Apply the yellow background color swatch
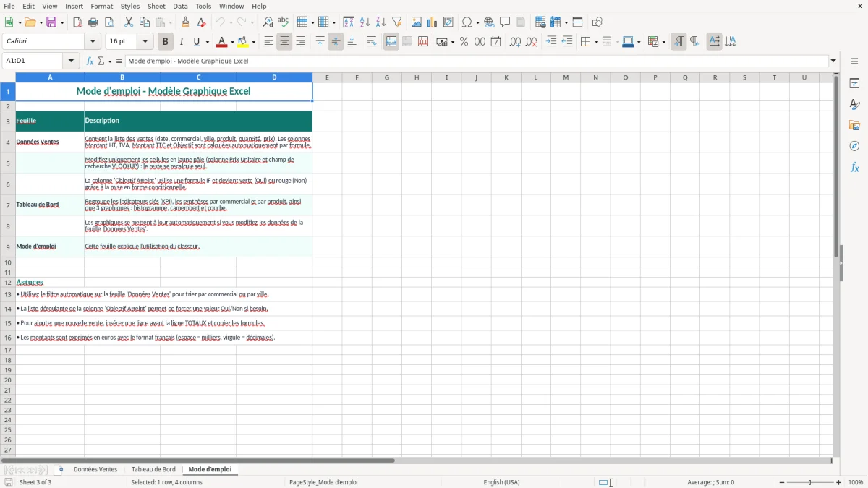Viewport: 868px width, 488px height. tap(244, 42)
